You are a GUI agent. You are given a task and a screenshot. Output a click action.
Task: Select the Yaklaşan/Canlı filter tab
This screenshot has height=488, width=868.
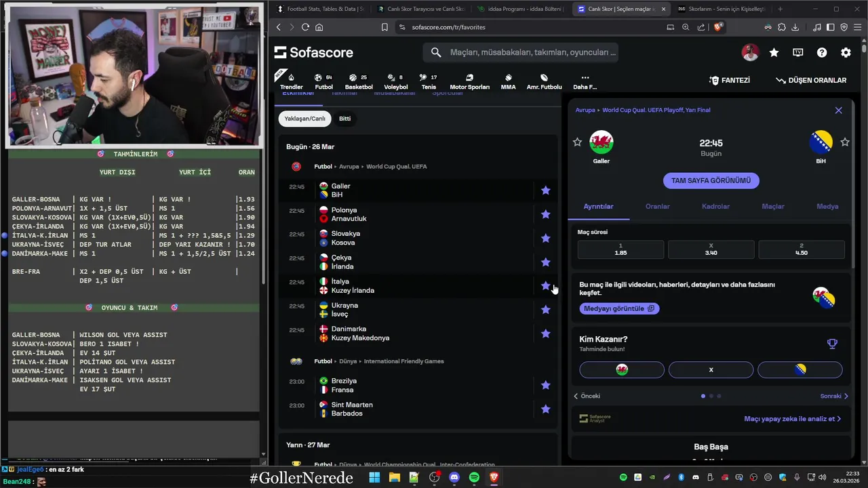(304, 119)
